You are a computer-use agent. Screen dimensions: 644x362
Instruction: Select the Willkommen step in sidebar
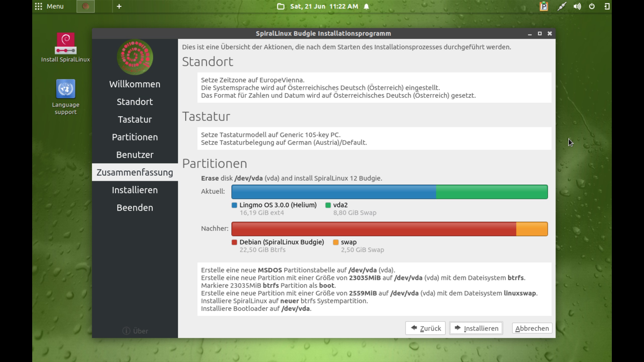135,84
